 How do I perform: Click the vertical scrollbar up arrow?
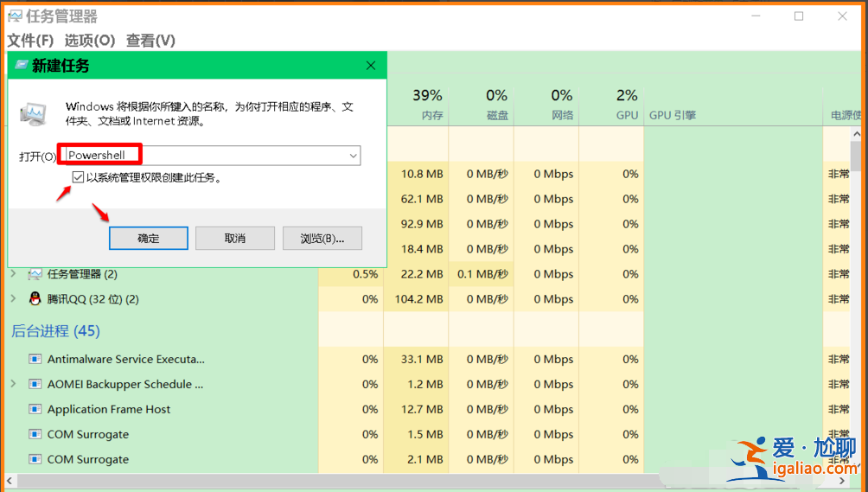pos(857,133)
